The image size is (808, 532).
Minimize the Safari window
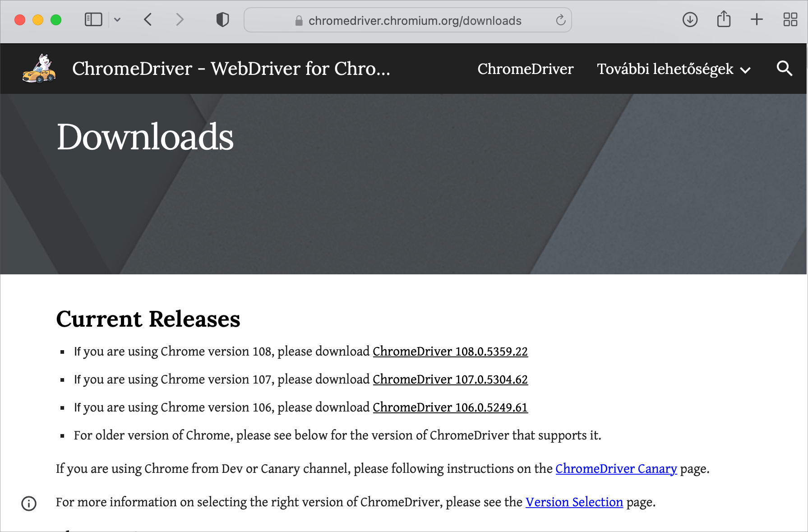tap(38, 20)
